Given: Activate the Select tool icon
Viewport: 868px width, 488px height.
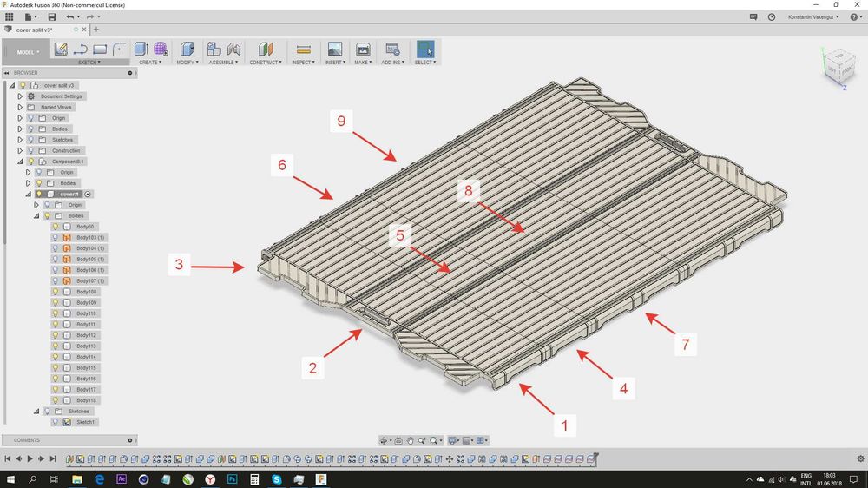Looking at the screenshot, I should tap(425, 49).
